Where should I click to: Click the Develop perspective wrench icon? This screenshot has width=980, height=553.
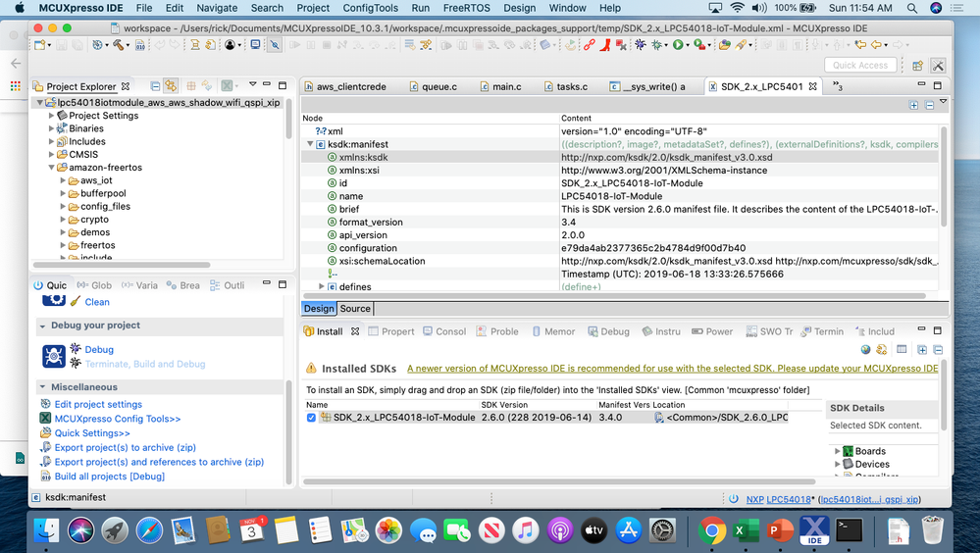938,65
